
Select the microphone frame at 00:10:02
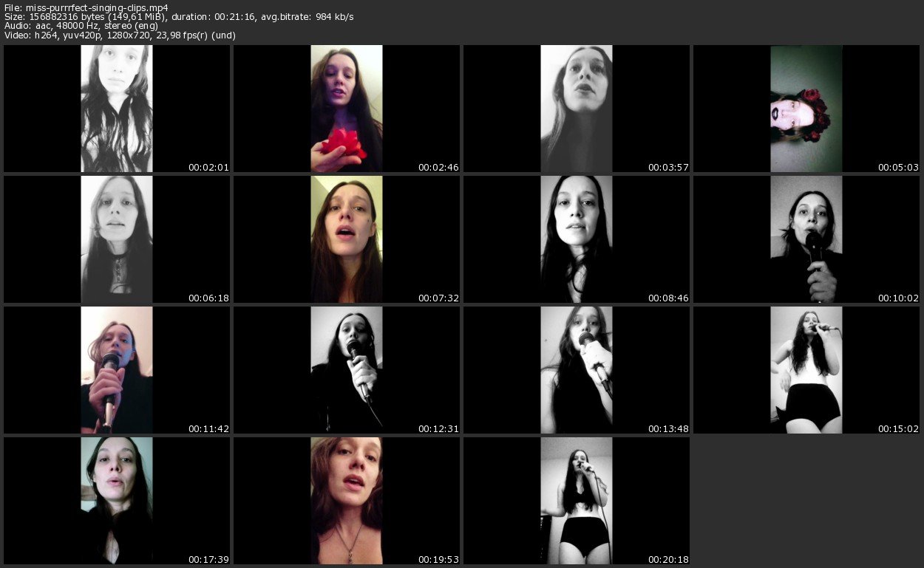(806, 239)
